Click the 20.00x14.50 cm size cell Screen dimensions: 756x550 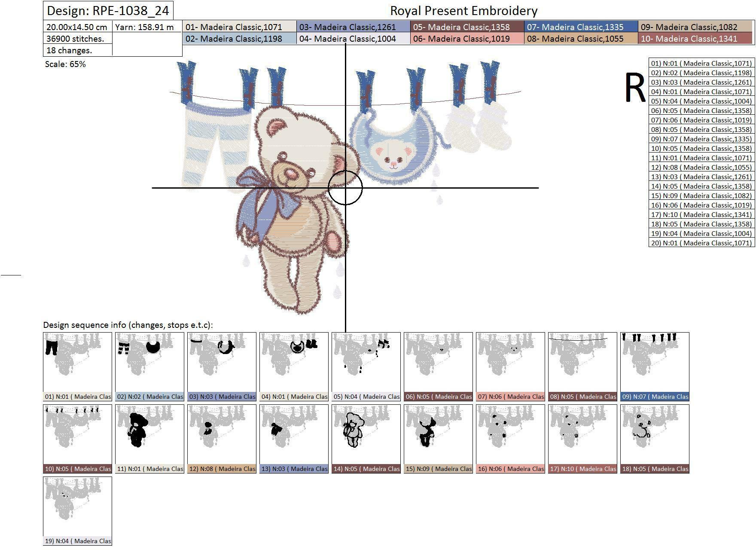pyautogui.click(x=78, y=27)
